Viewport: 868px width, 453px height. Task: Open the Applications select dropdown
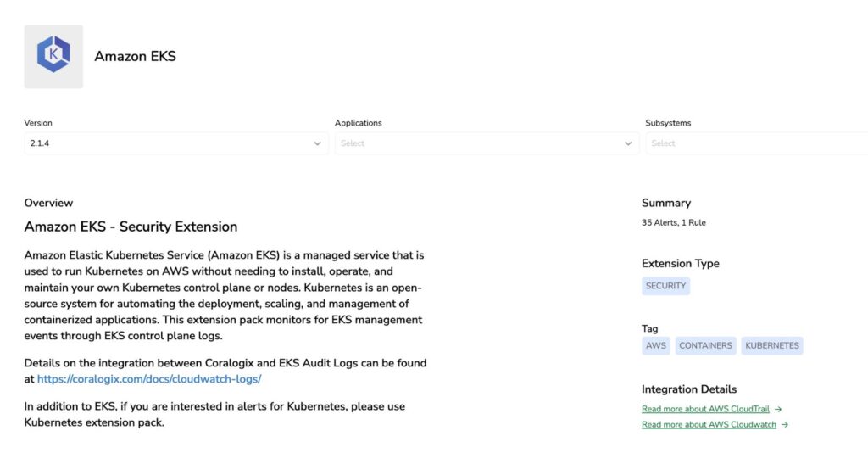pyautogui.click(x=479, y=143)
